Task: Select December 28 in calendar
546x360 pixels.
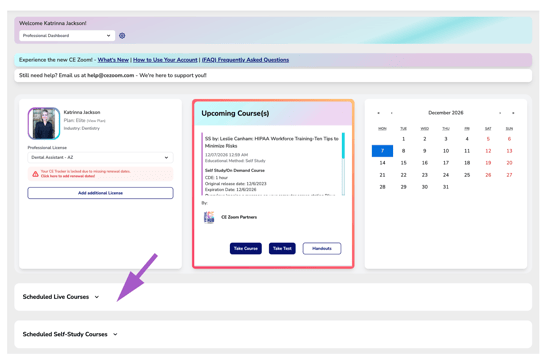Action: coord(382,187)
